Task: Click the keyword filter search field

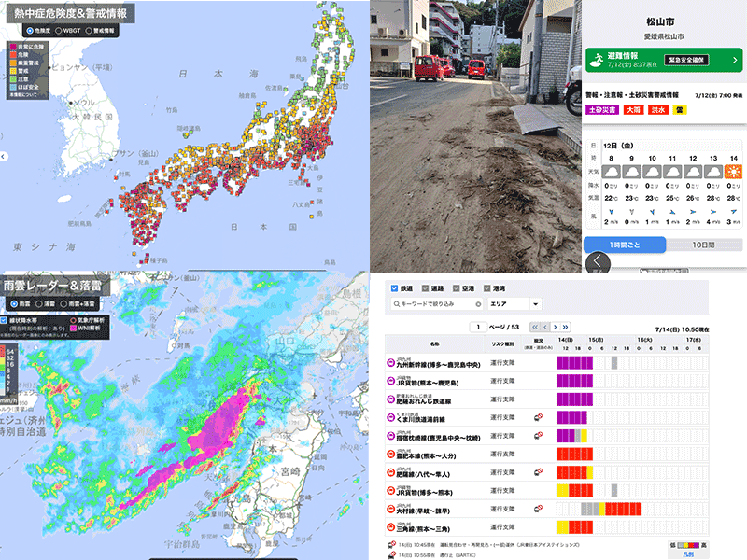Action: point(431,304)
